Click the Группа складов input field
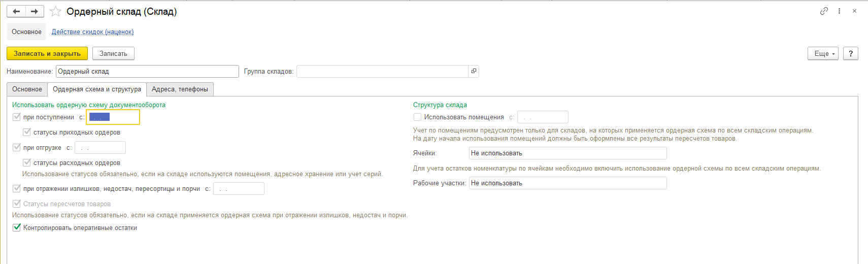Viewport: 868px width, 264px height. pos(382,71)
